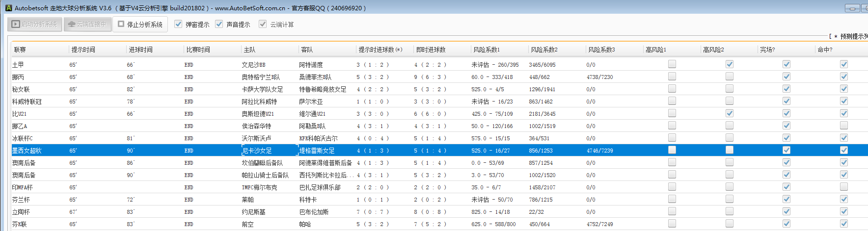Screen dimensions: 868x231
Task: Toggle 命中? checkbox in the 立陶杯 row
Action: pyautogui.click(x=844, y=211)
